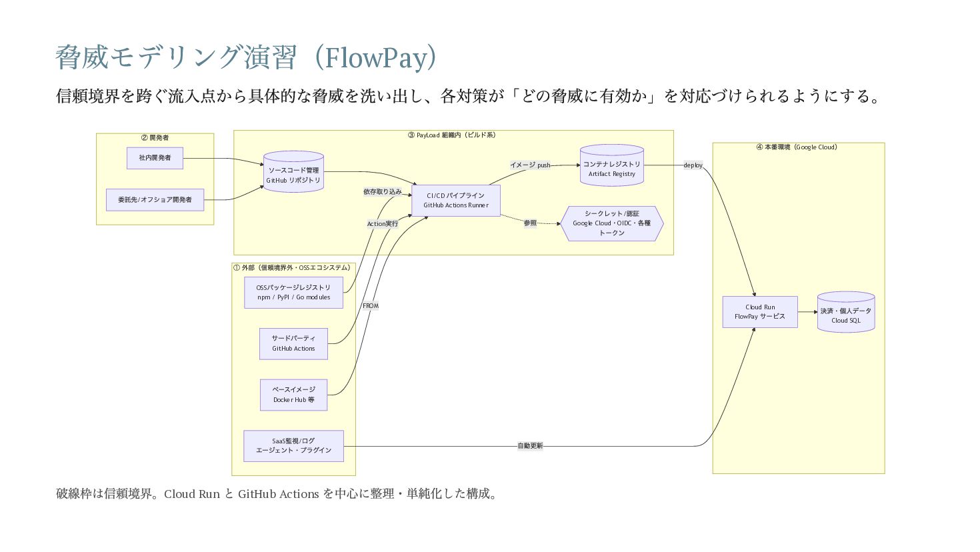Click the 自動更新 edge label

(531, 446)
